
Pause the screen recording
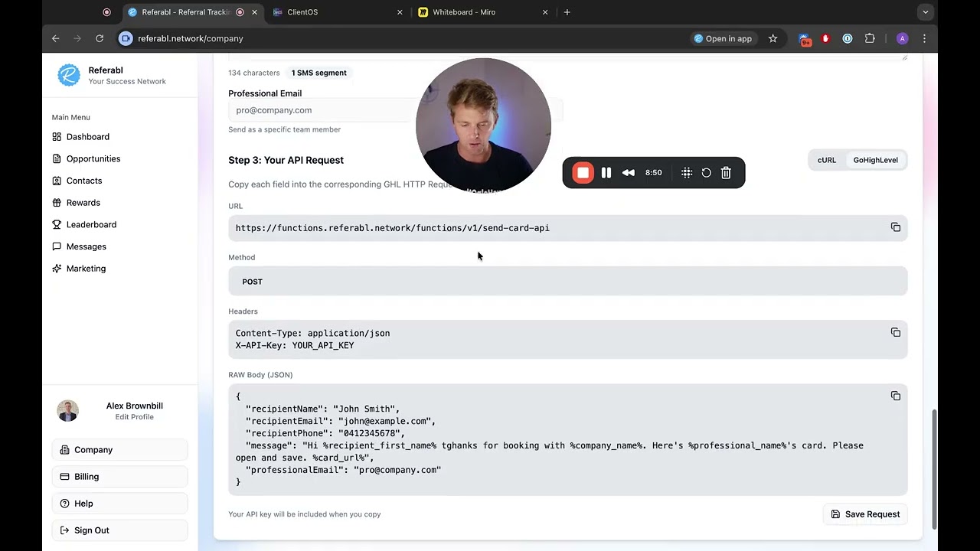click(x=606, y=173)
